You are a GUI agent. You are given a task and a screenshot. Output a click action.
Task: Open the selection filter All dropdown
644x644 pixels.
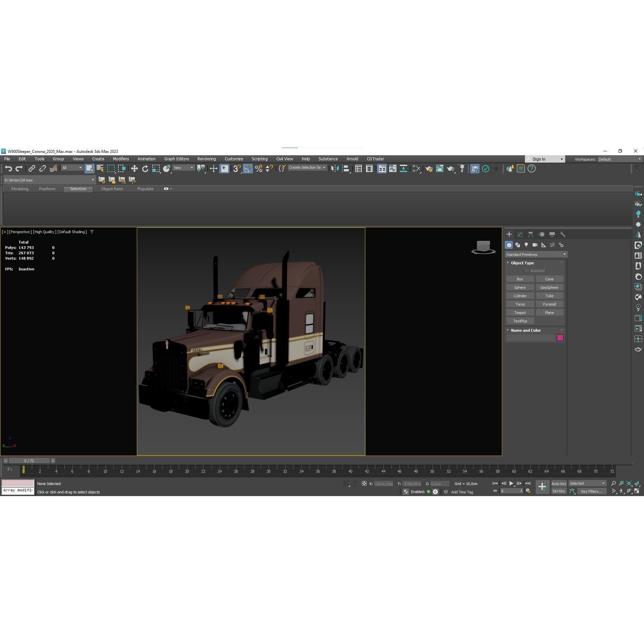coord(71,168)
